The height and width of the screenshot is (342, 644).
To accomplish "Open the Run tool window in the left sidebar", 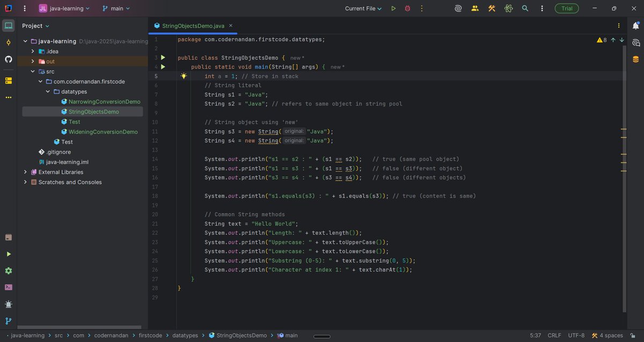I will 8,254.
